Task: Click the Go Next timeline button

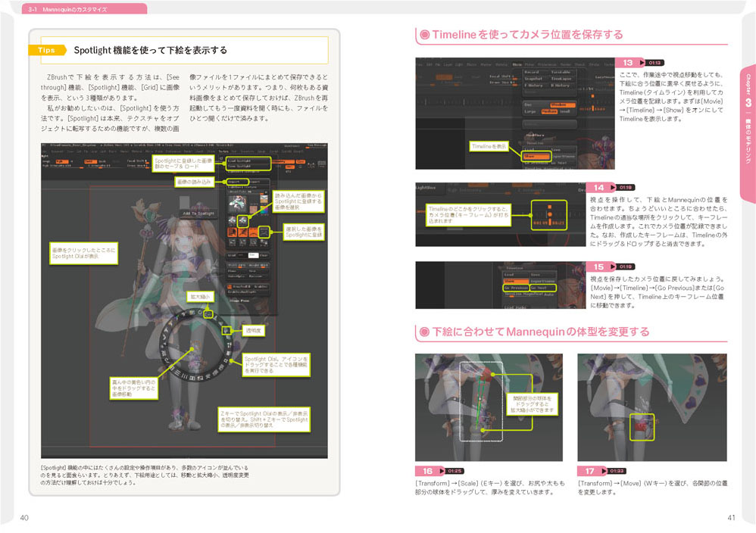Action: pyautogui.click(x=542, y=288)
